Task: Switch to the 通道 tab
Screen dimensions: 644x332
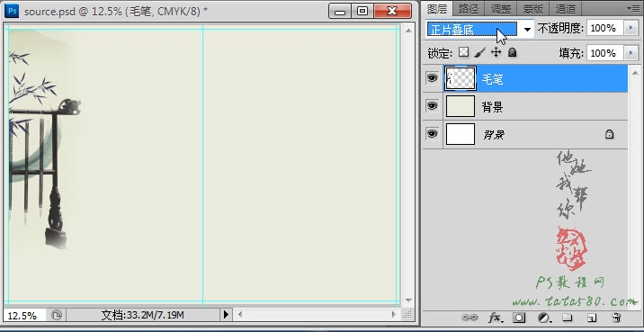Action: pos(565,8)
